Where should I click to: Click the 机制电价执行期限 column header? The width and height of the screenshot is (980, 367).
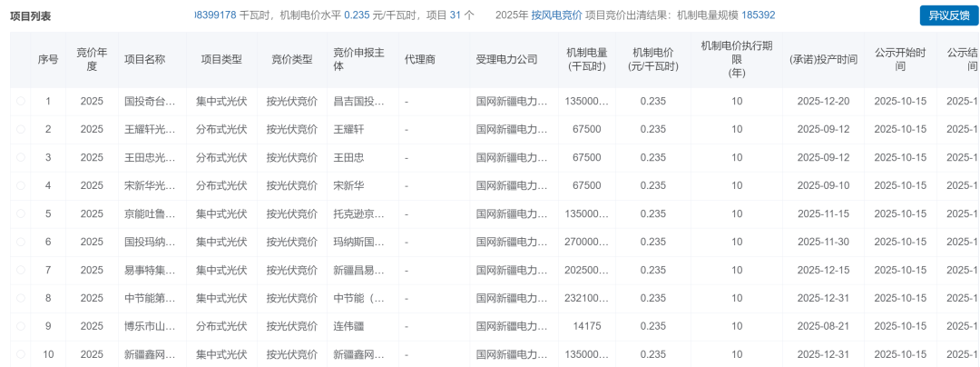pos(737,60)
